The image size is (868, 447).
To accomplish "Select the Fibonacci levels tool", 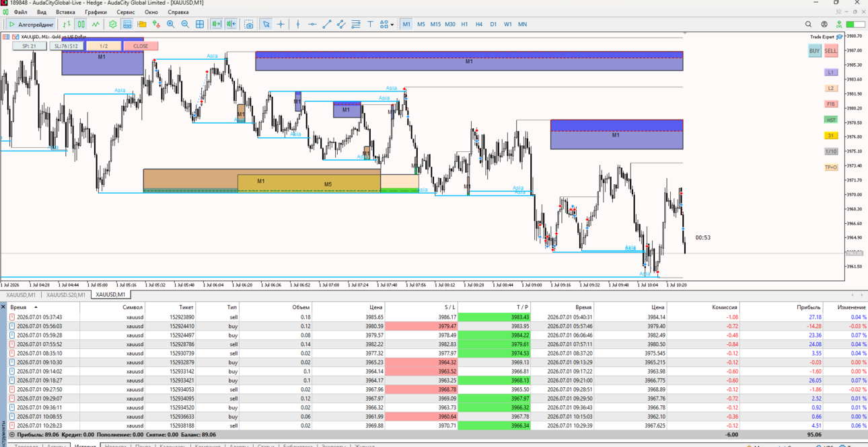I will 356,24.
